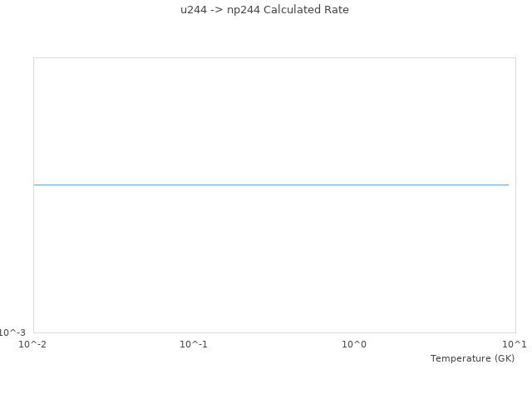Viewport: 532px width, 399px height.
Task: Click the 10^1 x-axis tick label
Action: pos(515,344)
